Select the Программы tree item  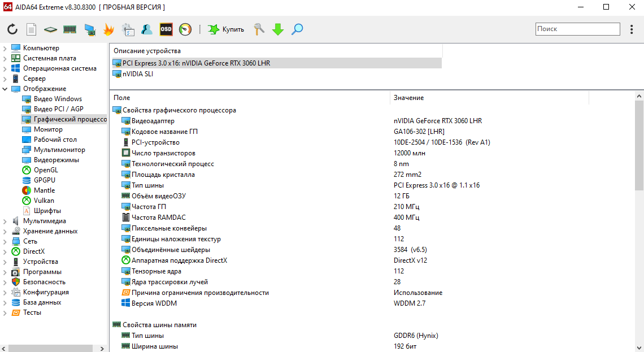(42, 272)
